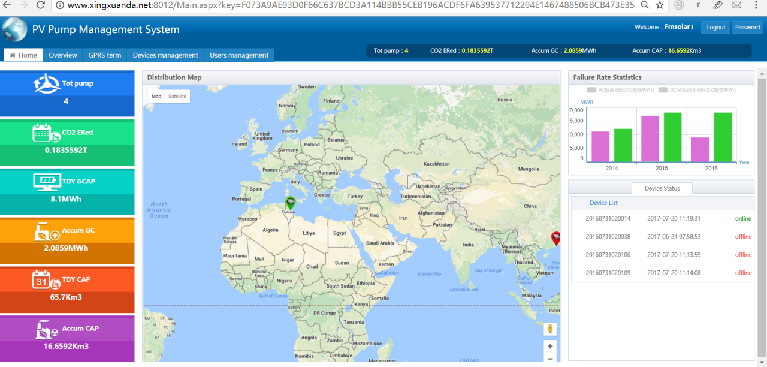
Task: Select the Device Status tab
Action: pyautogui.click(x=662, y=188)
